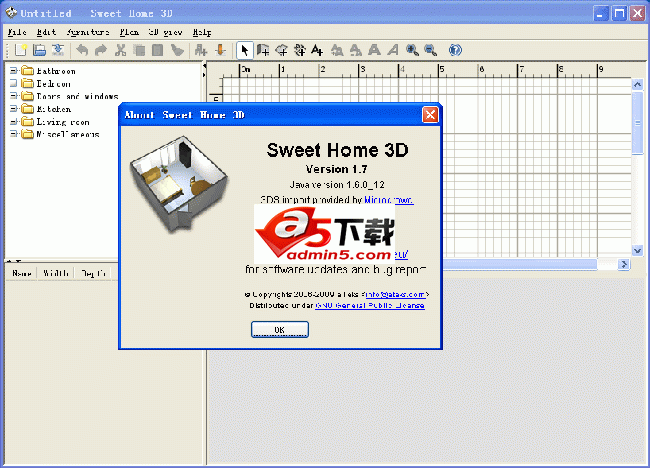
Task: Click the Paste toolbar icon
Action: click(158, 50)
